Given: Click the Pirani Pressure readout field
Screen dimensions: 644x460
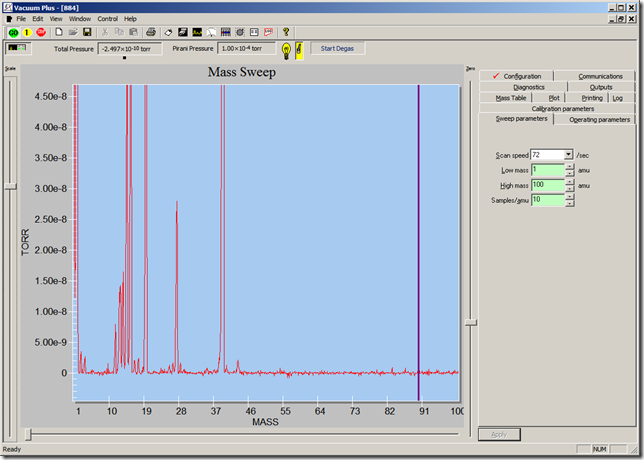Looking at the screenshot, I should (x=246, y=48).
